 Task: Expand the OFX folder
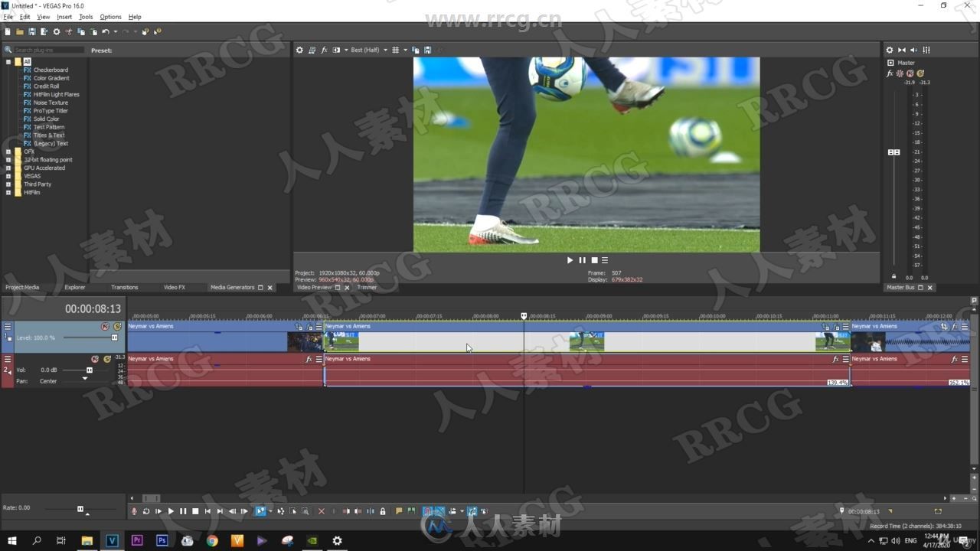coord(8,152)
